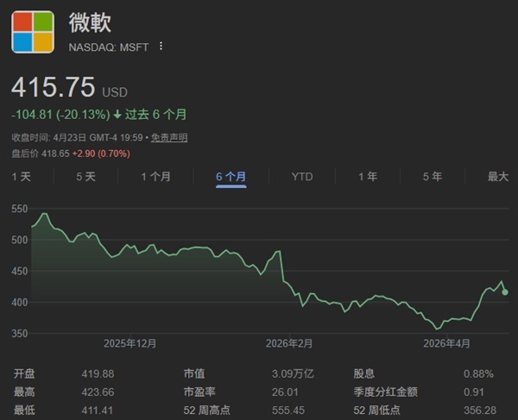Image resolution: width=518 pixels, height=420 pixels.
Task: Show the 1 年 chart range
Action: [368, 176]
